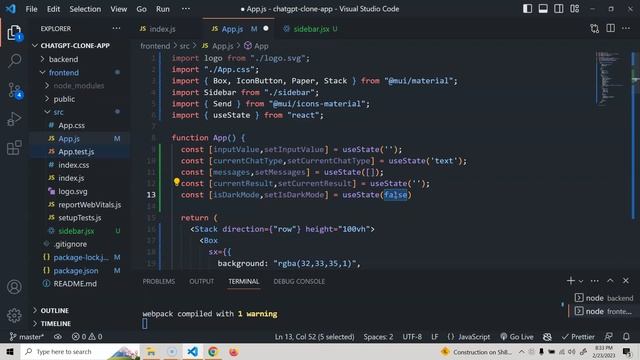Open Visual Studio Code in Windows taskbar

(x=193, y=351)
